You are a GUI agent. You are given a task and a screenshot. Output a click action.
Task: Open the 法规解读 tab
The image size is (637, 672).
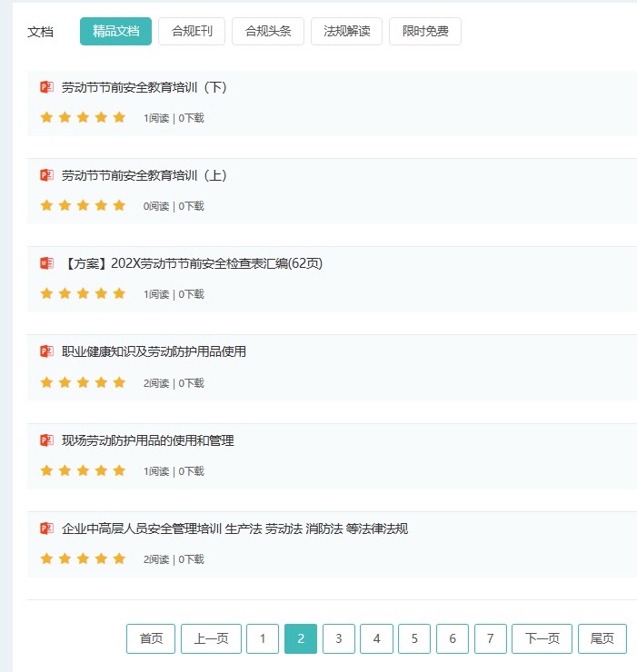coord(346,31)
